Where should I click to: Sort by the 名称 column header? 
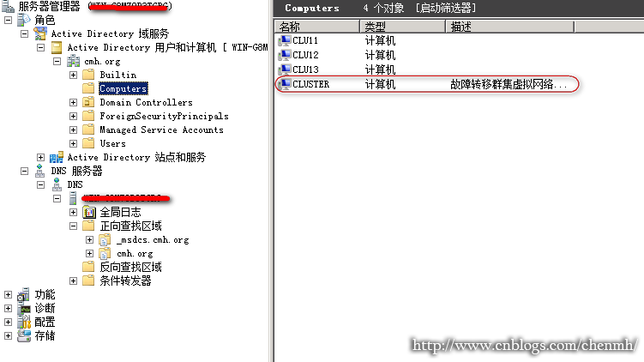click(317, 27)
